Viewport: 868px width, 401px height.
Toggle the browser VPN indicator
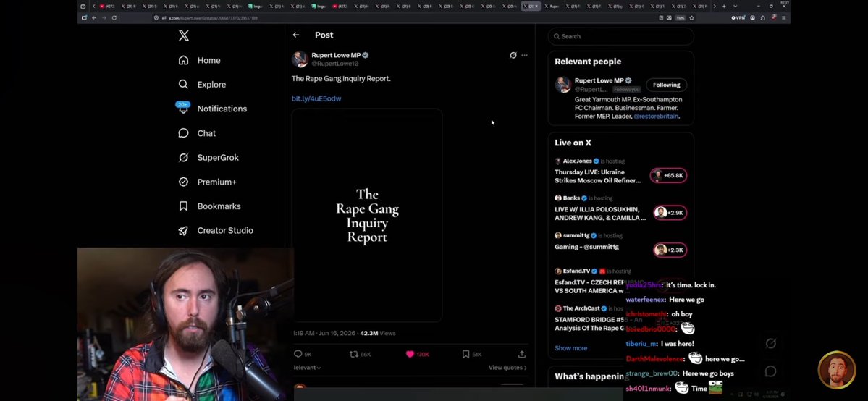pos(738,17)
